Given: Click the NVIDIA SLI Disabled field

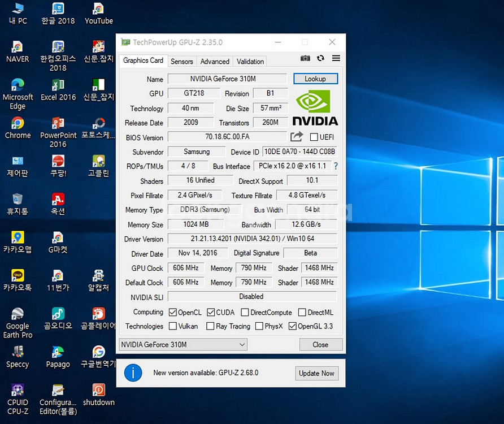Looking at the screenshot, I should [251, 296].
